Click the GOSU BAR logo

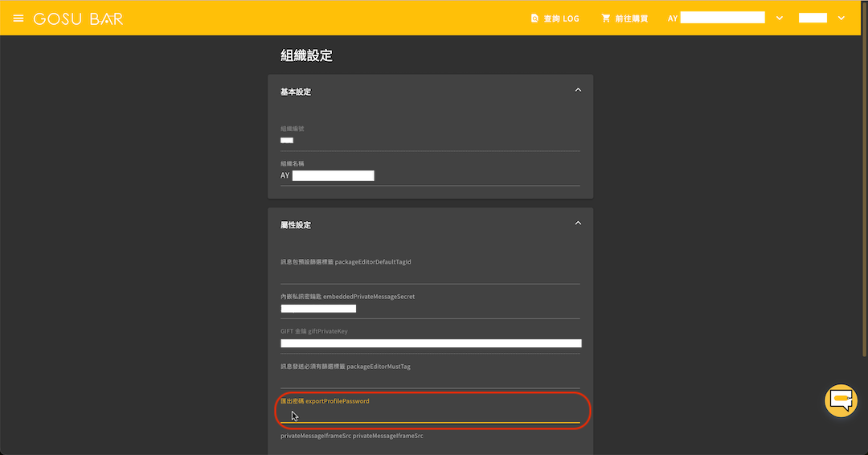pos(78,18)
